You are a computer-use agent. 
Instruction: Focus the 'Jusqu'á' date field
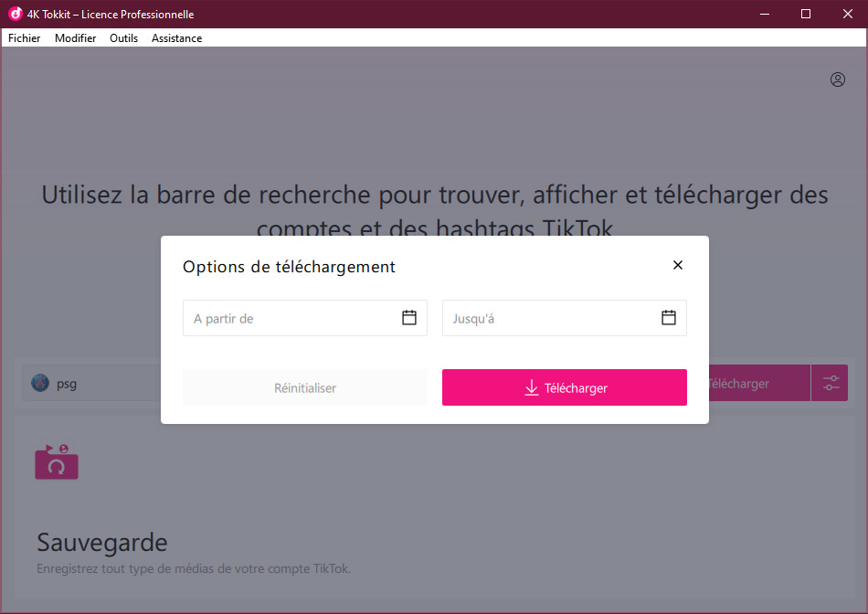pos(564,318)
